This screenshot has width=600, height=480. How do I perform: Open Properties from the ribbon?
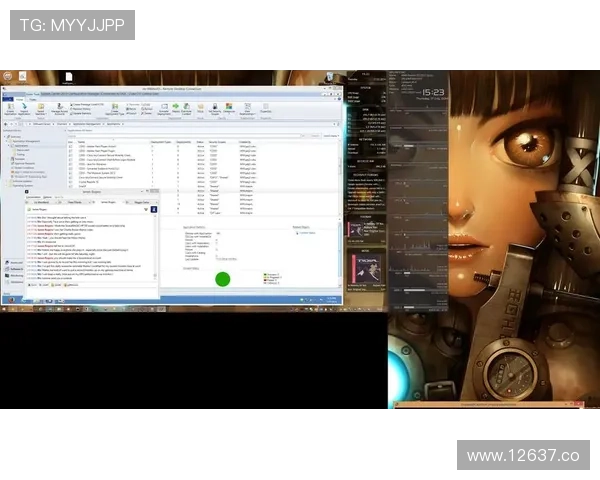(265, 106)
